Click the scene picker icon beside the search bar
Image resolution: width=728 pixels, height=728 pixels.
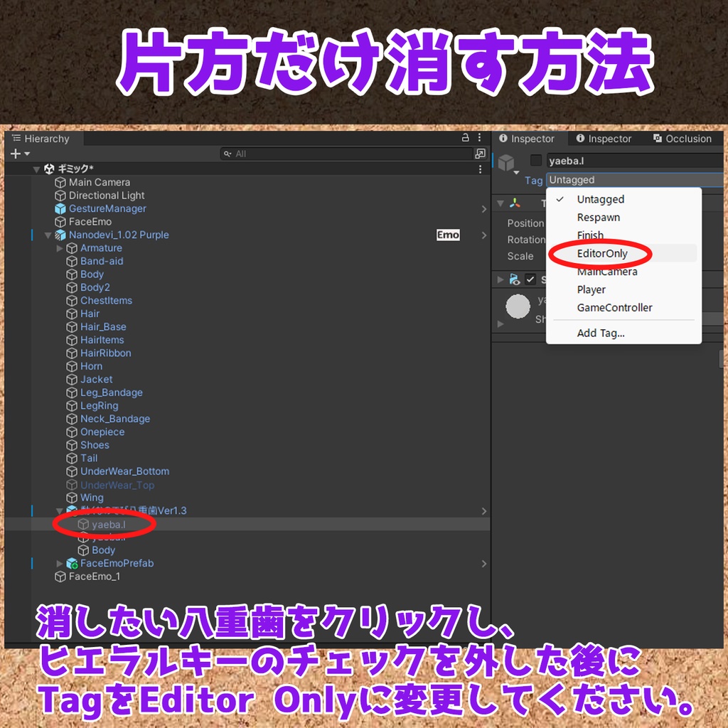pos(480,154)
